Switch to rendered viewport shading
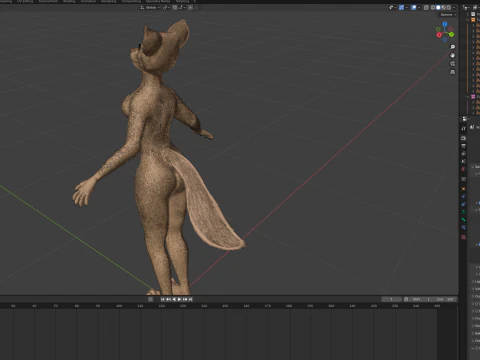Viewport: 480px width, 360px height. point(449,8)
